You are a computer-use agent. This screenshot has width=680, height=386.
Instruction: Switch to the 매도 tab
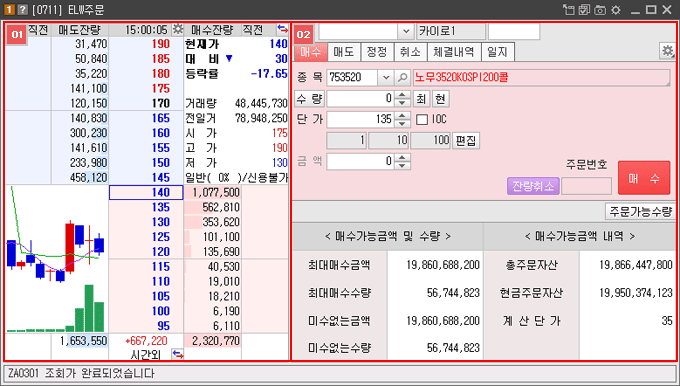343,52
